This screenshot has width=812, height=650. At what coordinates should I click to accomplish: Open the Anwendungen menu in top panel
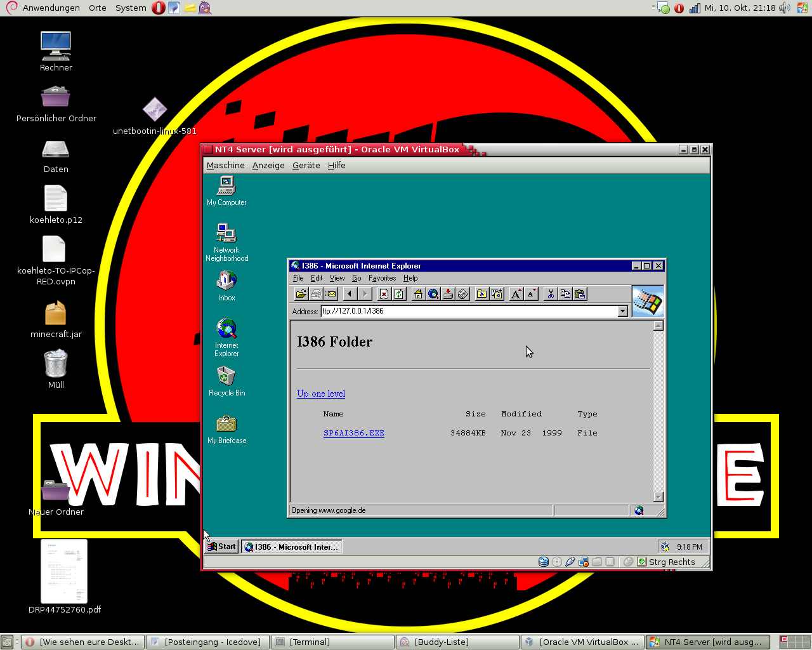click(x=51, y=8)
